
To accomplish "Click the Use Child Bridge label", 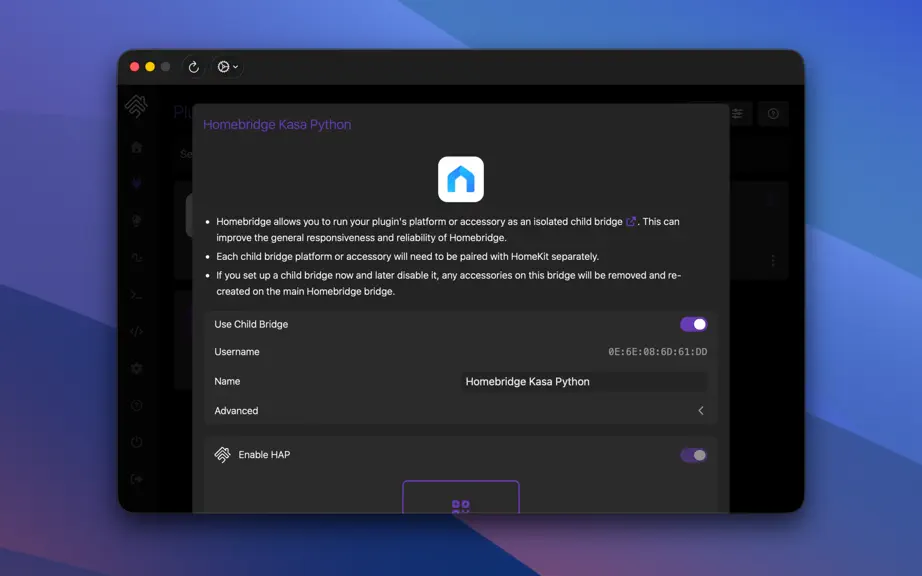I will click(251, 324).
